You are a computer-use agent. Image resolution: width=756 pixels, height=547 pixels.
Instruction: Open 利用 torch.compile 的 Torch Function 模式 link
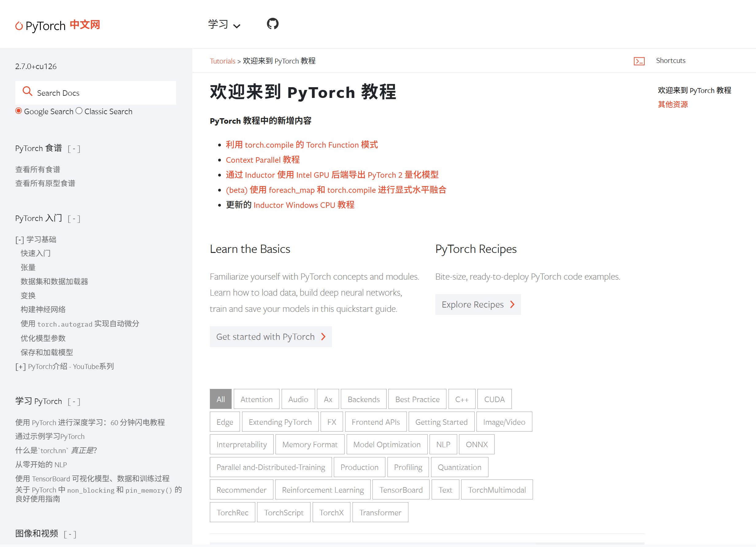pos(302,145)
